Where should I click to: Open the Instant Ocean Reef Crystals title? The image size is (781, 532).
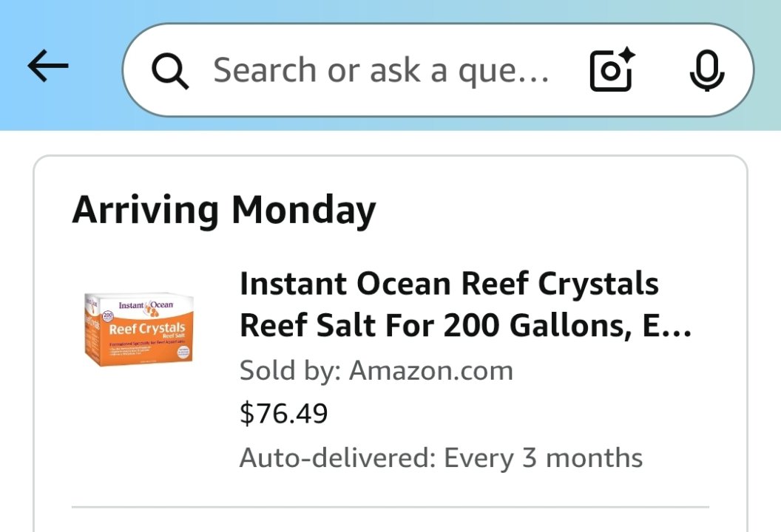tap(449, 284)
